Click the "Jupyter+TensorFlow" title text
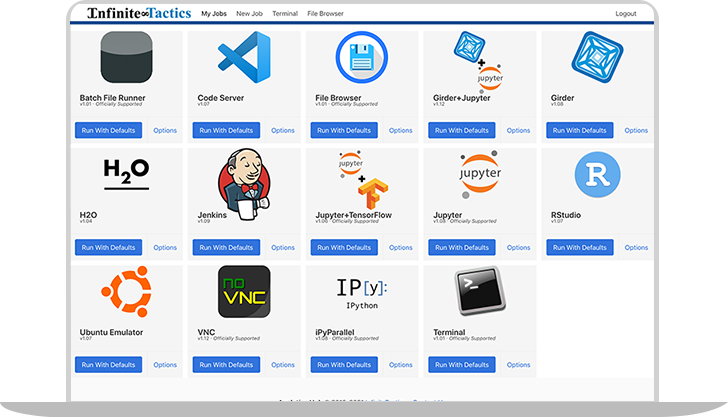This screenshot has width=728, height=417. (x=353, y=215)
